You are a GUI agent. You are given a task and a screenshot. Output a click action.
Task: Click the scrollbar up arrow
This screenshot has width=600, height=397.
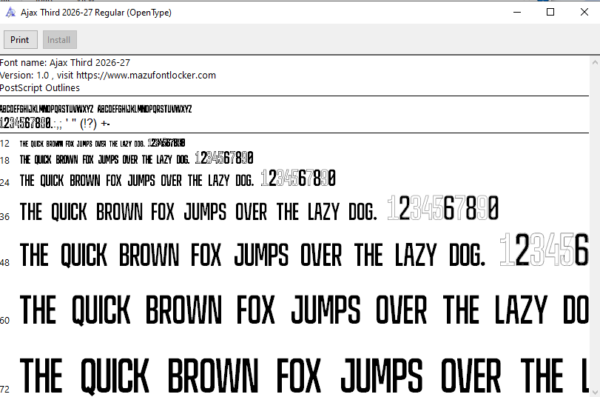pos(595,62)
